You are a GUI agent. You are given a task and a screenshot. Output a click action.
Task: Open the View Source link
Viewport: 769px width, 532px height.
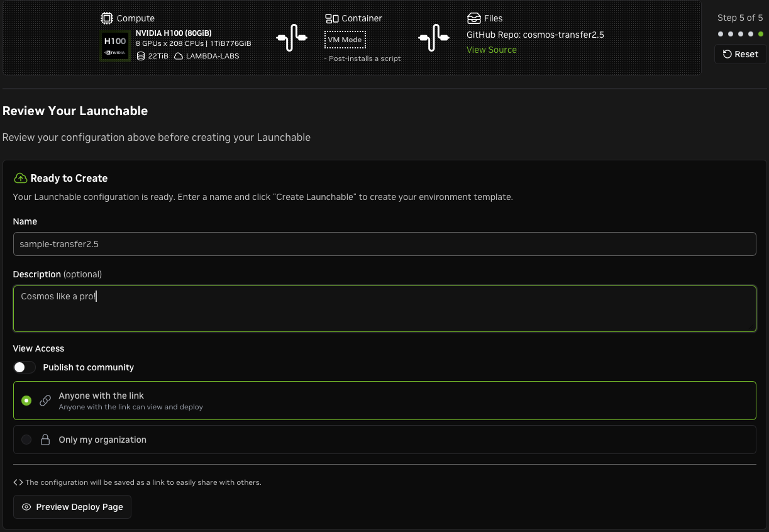pos(491,50)
